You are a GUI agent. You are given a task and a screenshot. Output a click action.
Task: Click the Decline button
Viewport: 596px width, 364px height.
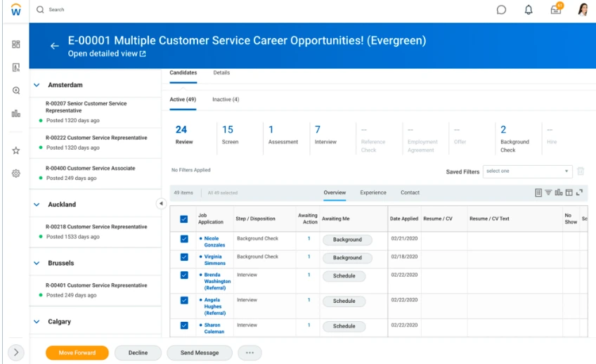(x=138, y=353)
